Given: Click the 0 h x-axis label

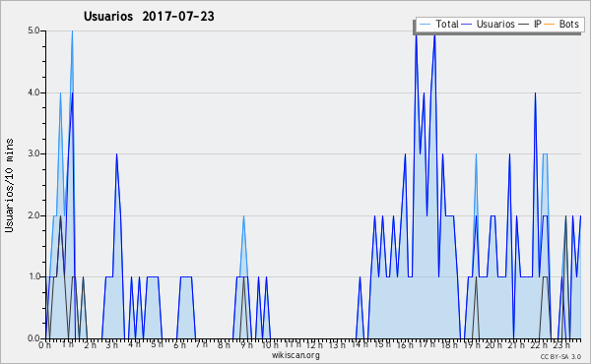Looking at the screenshot, I should (44, 344).
